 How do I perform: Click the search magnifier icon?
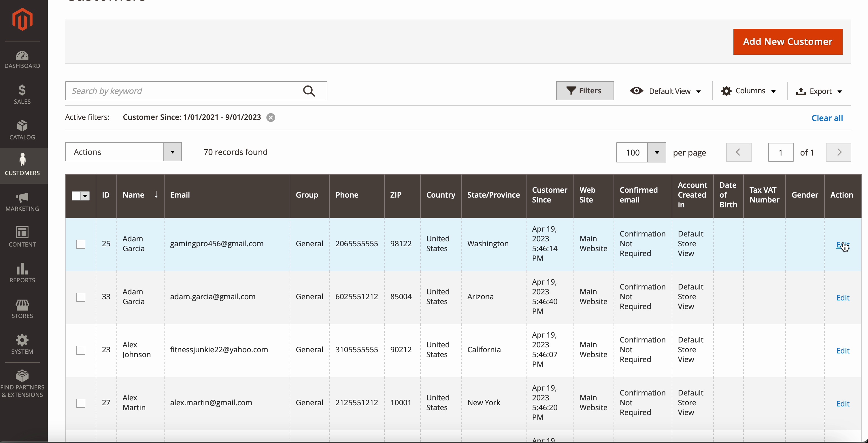point(309,91)
